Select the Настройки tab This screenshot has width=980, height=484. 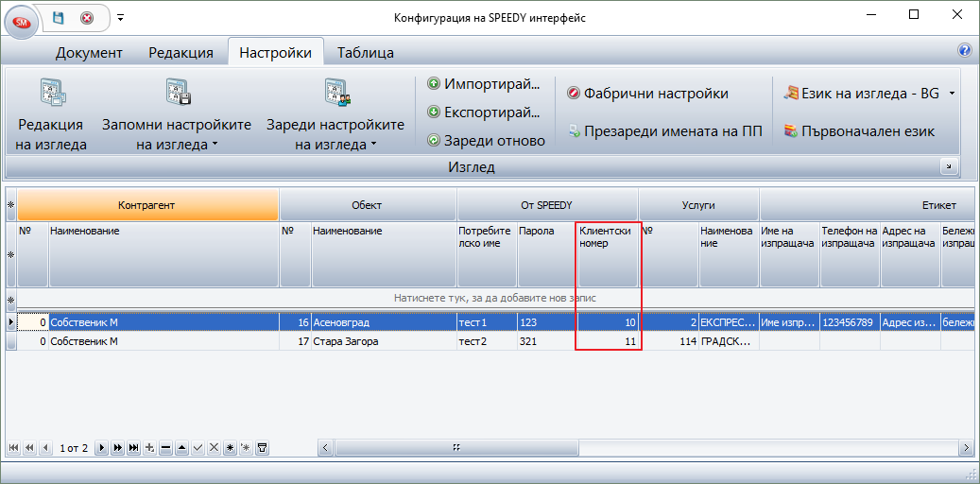click(x=276, y=53)
